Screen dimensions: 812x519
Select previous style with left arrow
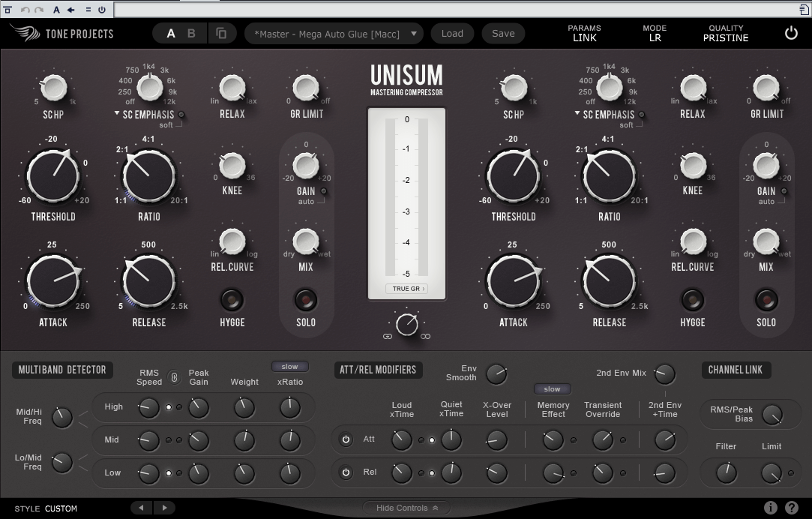click(142, 508)
